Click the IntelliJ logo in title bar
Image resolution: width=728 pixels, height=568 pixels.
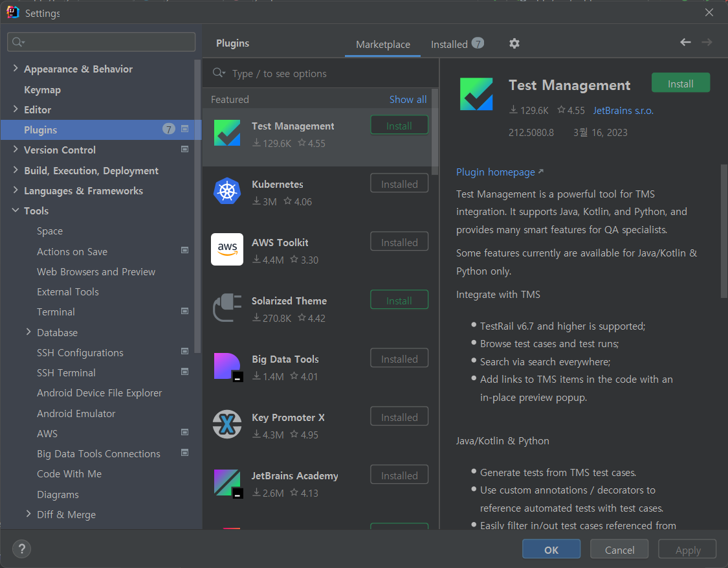pos(12,12)
